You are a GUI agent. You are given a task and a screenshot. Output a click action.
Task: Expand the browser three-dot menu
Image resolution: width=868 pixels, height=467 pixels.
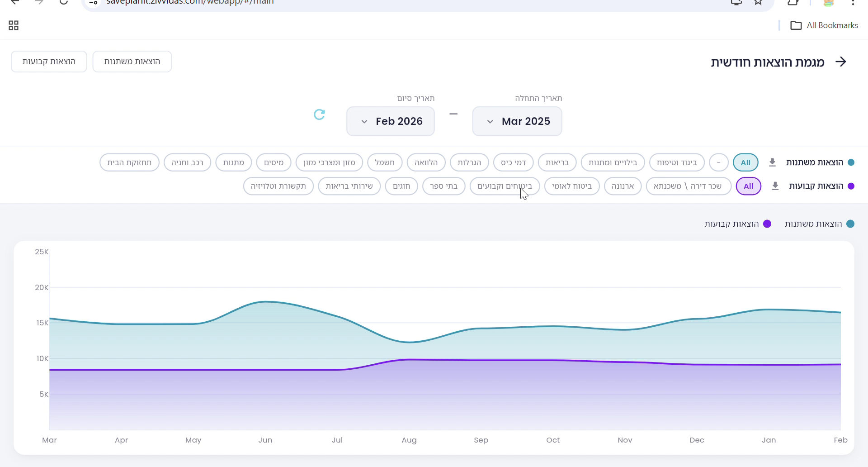click(853, 2)
